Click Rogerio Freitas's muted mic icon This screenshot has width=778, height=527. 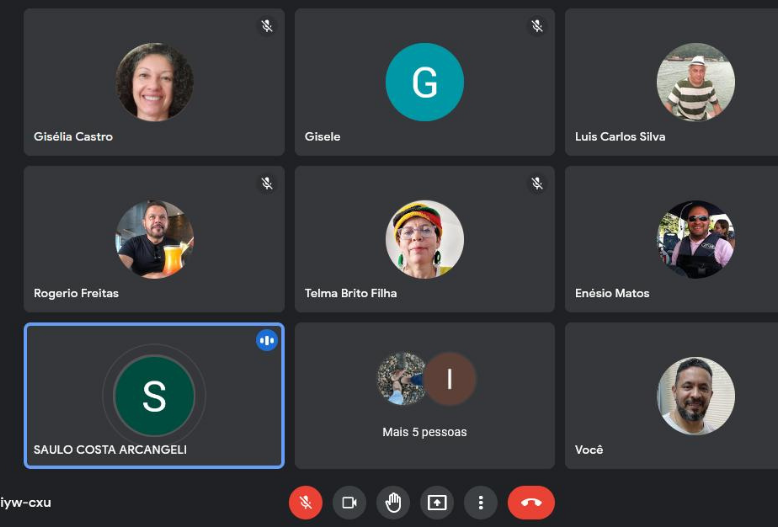point(267,183)
